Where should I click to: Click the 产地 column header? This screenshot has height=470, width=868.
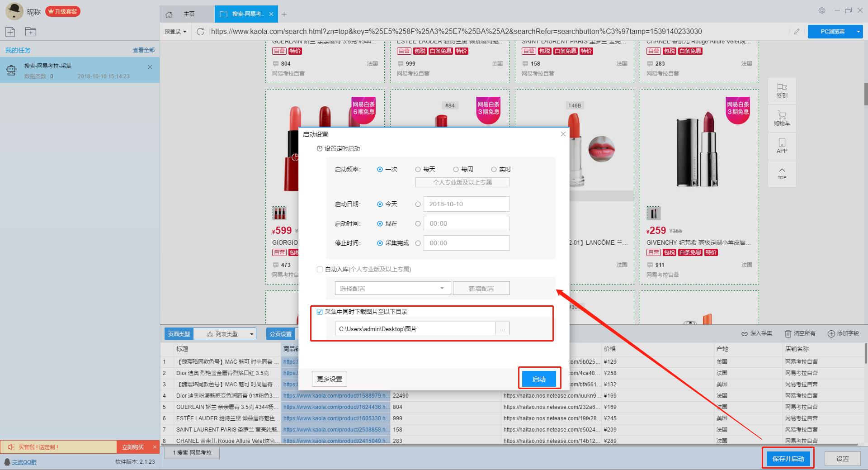[748, 349]
